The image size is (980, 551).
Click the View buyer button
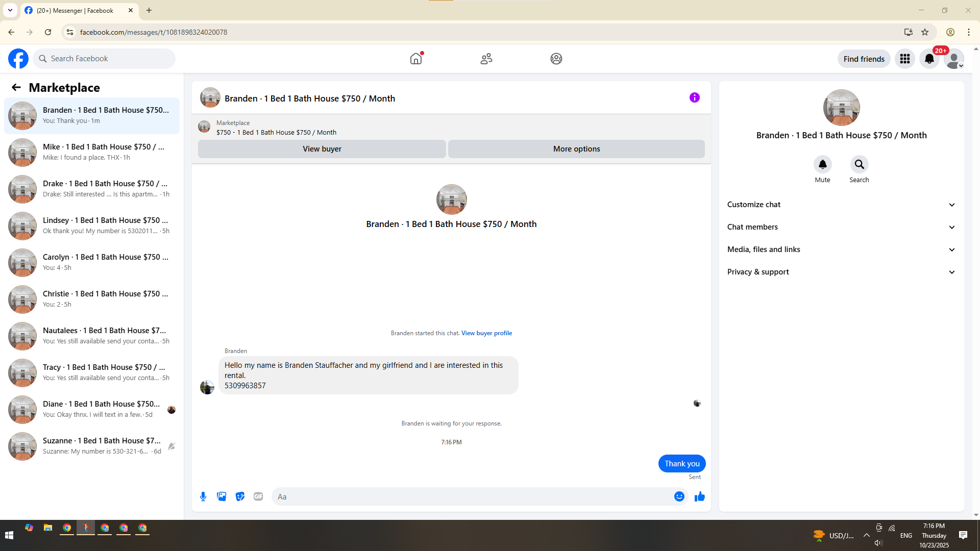click(x=322, y=149)
